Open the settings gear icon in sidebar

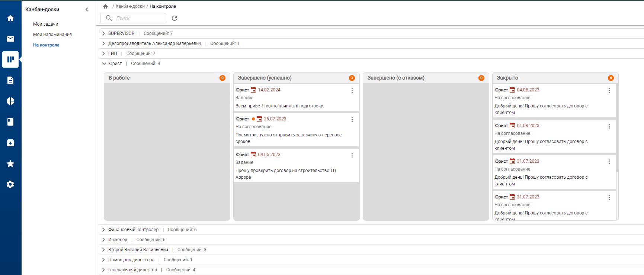tap(10, 184)
